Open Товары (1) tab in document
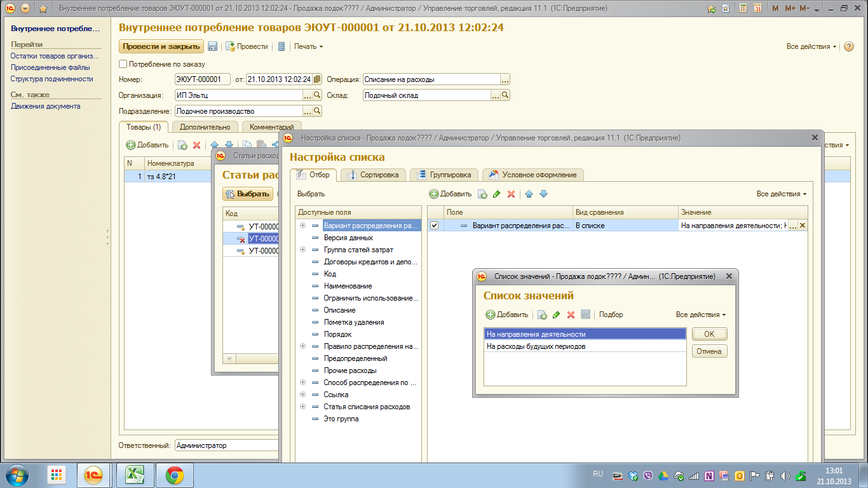The height and width of the screenshot is (488, 868). (x=144, y=127)
